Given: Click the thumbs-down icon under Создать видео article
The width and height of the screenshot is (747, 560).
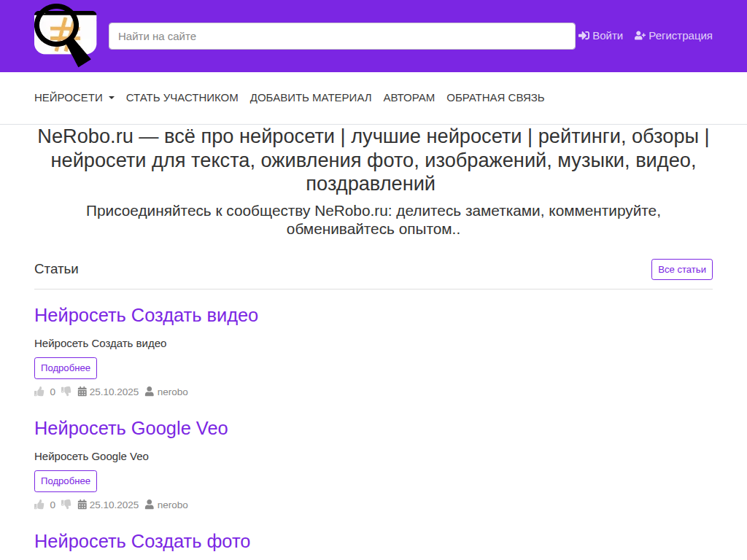Looking at the screenshot, I should click(x=66, y=390).
